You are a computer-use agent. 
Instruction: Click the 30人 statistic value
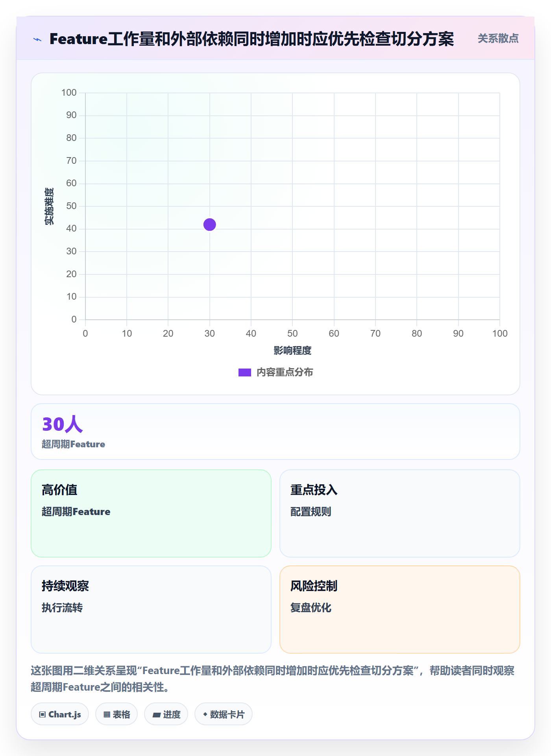click(x=63, y=424)
